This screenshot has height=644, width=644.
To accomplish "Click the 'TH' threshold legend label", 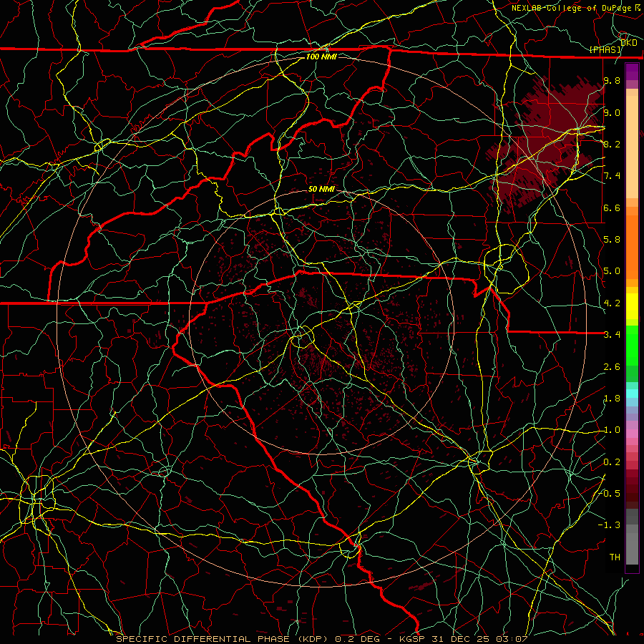I will [x=615, y=557].
